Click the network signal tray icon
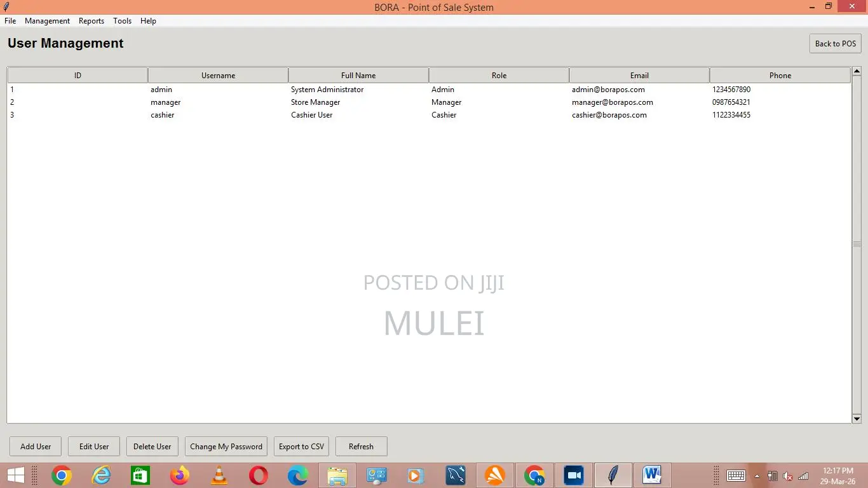This screenshot has width=868, height=488. coord(803,476)
